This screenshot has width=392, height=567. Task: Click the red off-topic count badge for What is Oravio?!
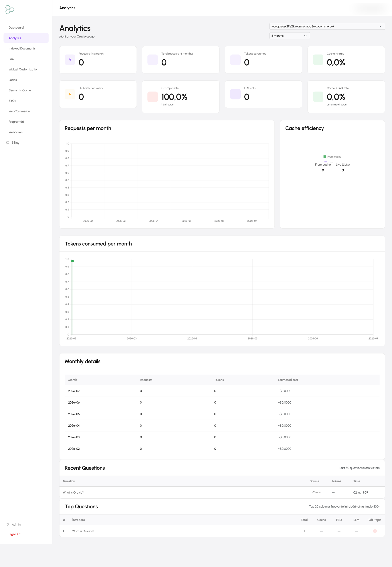click(375, 531)
